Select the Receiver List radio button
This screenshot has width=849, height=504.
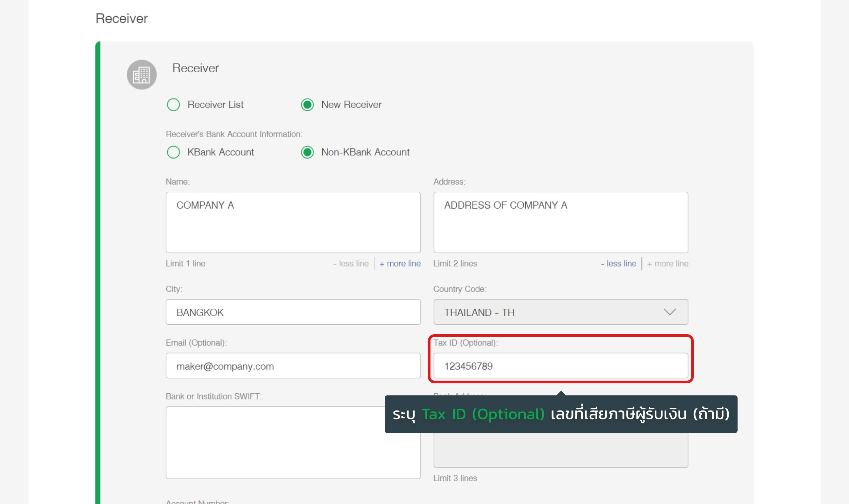173,104
